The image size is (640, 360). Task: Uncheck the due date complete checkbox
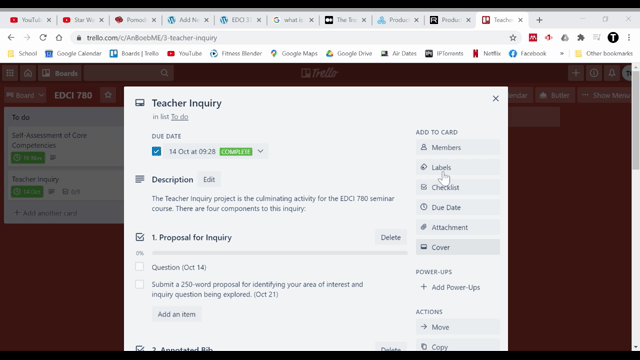pos(156,151)
